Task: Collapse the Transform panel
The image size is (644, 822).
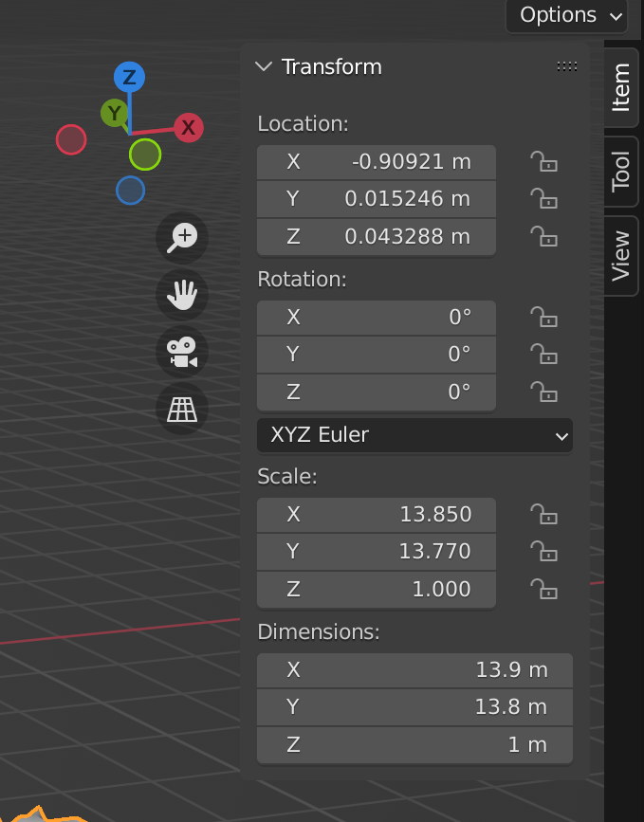Action: pos(264,66)
